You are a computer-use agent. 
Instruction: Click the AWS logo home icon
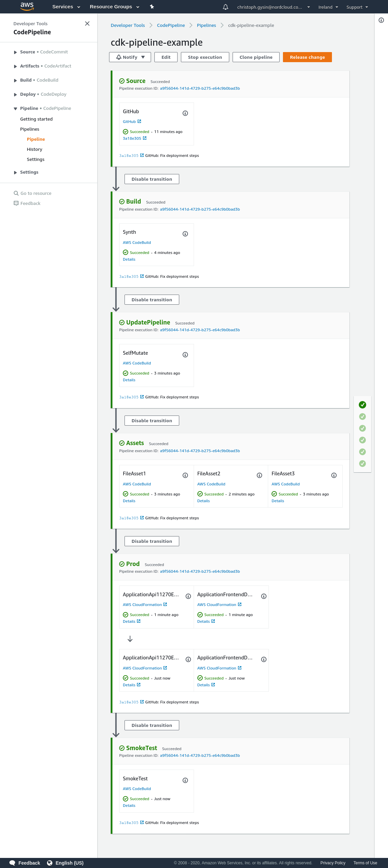tap(27, 6)
